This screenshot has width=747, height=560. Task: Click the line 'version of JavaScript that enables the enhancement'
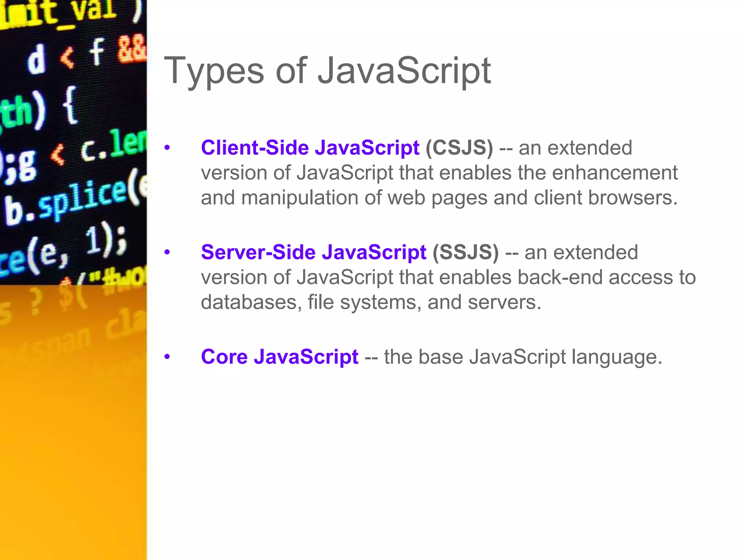click(439, 173)
